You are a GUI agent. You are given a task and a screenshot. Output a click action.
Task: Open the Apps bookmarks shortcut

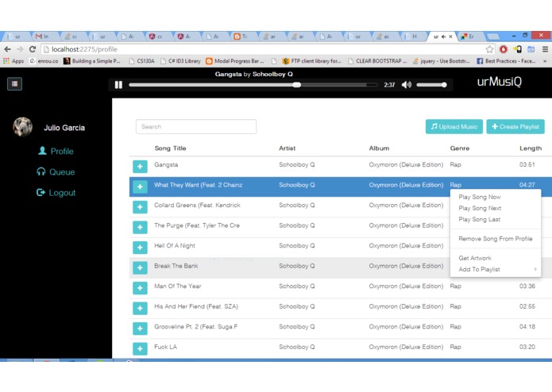coord(14,61)
